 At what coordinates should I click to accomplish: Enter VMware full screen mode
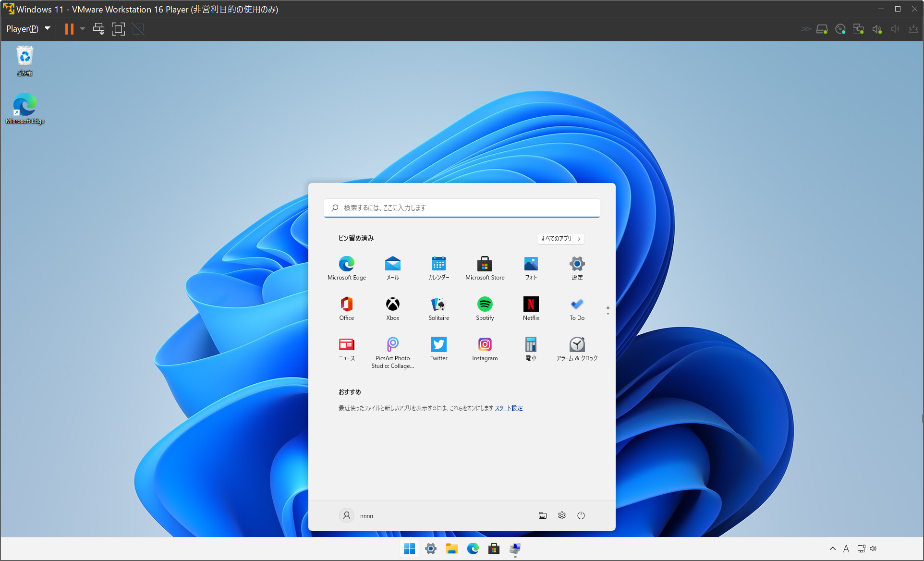pyautogui.click(x=118, y=29)
